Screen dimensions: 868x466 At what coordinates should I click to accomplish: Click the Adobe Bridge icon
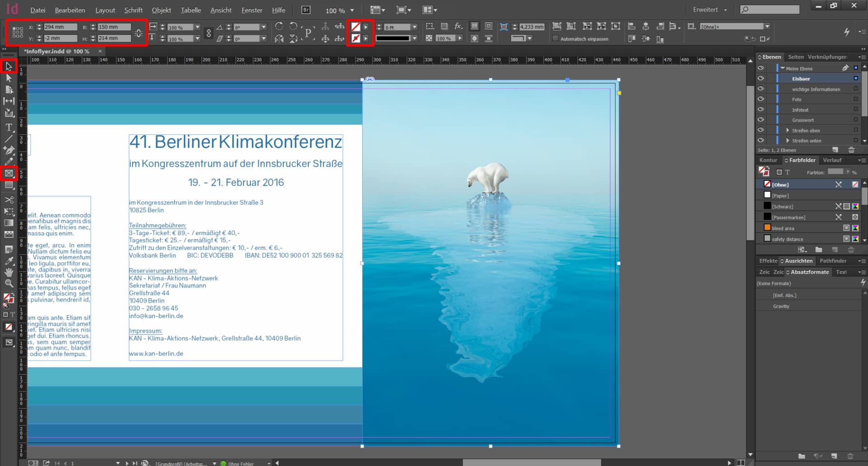coord(306,10)
